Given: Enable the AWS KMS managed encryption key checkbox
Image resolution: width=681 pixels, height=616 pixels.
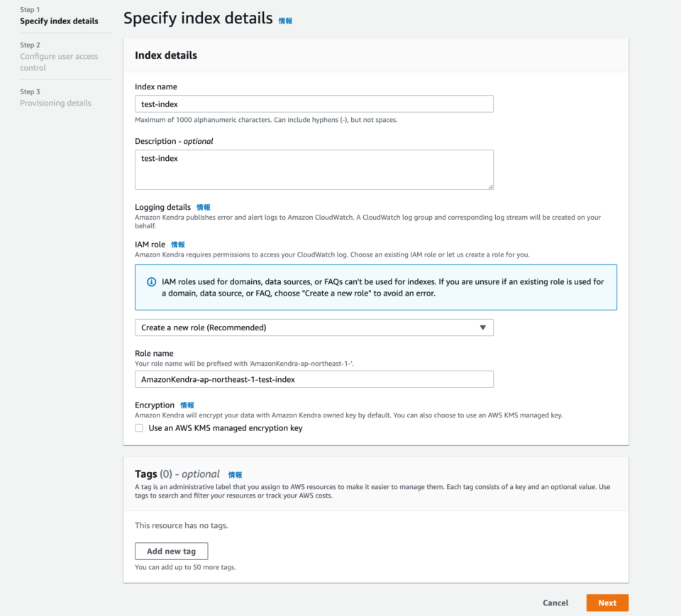Looking at the screenshot, I should pos(140,428).
